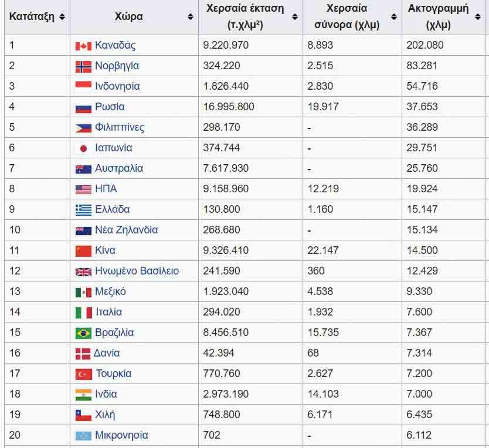Image resolution: width=489 pixels, height=448 pixels.
Task: Click the Greece flag icon
Action: (x=83, y=210)
